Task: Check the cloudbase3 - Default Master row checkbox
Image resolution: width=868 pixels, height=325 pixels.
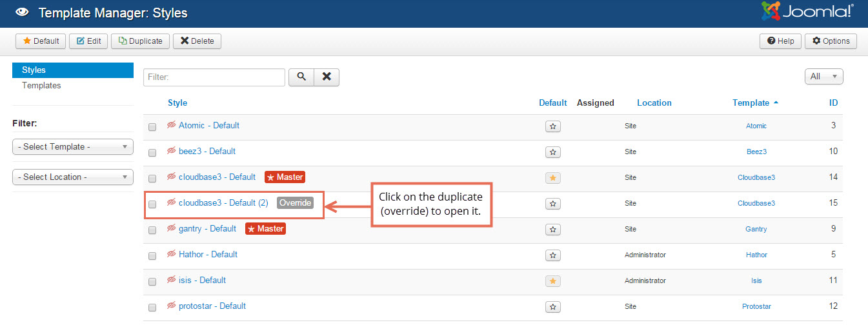Action: coord(152,179)
